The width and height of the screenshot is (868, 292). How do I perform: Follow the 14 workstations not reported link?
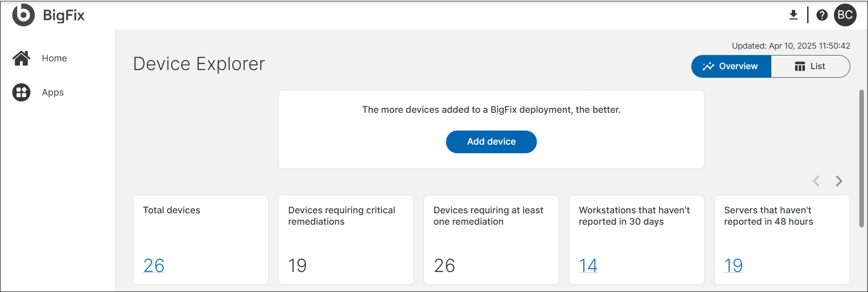tap(588, 265)
